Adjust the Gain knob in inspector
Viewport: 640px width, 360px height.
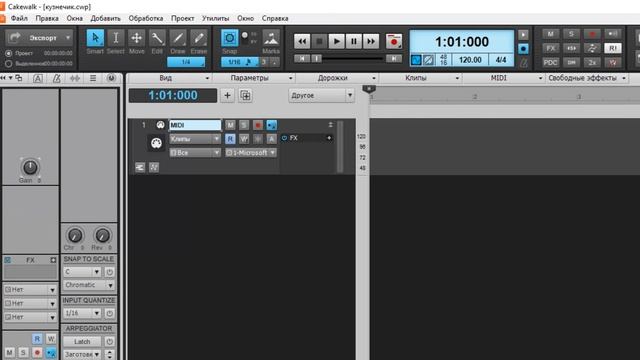[30, 167]
